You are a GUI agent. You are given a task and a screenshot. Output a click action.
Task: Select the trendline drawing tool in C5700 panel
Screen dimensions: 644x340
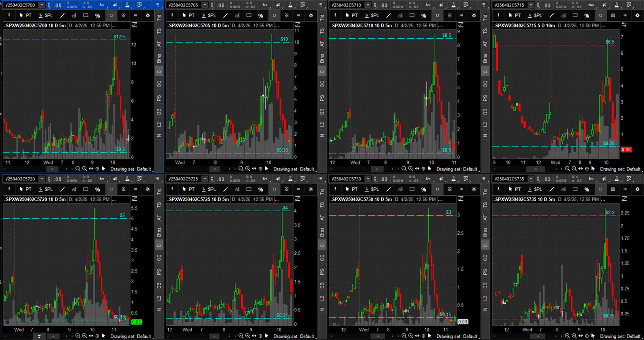(x=63, y=16)
